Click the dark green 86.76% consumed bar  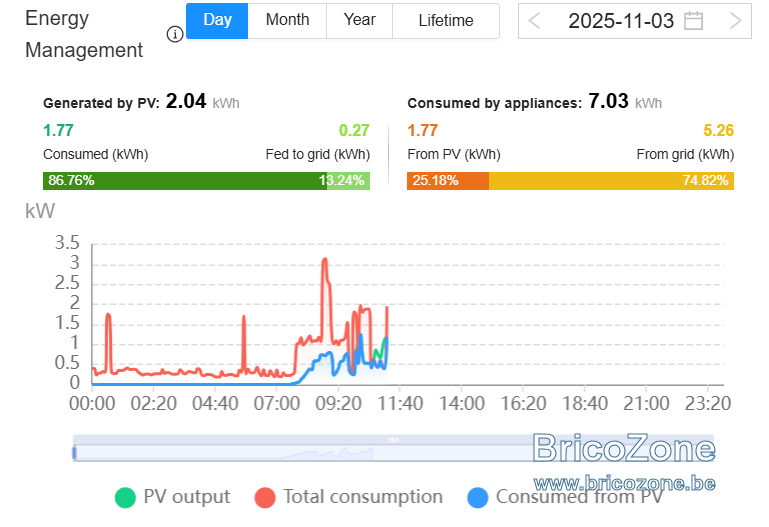point(185,180)
